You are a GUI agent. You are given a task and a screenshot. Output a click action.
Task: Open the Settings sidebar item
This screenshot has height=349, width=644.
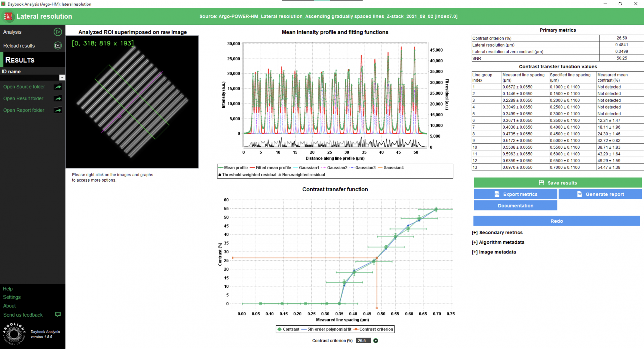click(12, 297)
